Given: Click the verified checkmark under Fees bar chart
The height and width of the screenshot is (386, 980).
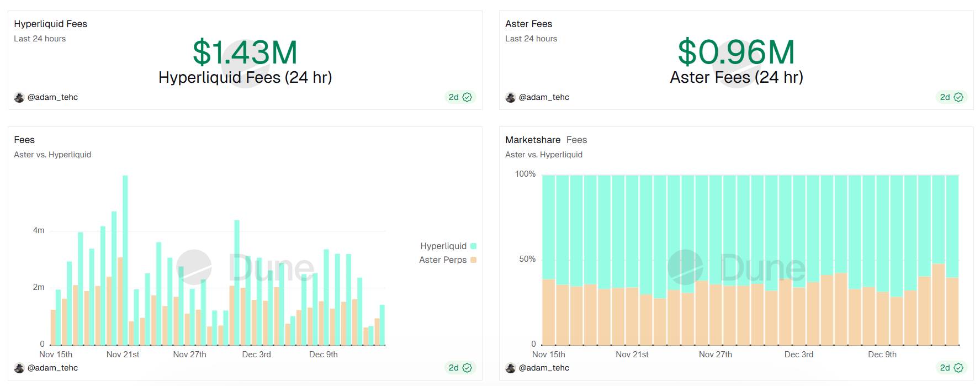Looking at the screenshot, I should [x=467, y=368].
